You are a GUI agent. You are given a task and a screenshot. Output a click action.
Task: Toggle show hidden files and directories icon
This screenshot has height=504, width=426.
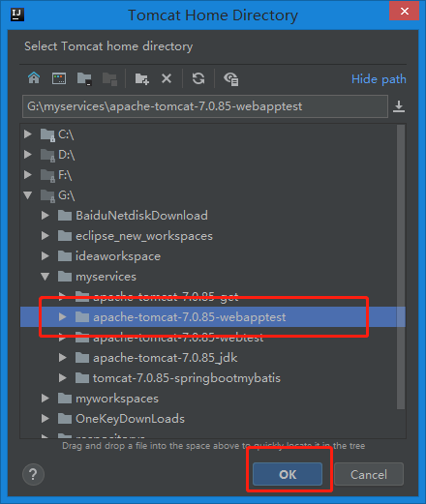[x=230, y=78]
